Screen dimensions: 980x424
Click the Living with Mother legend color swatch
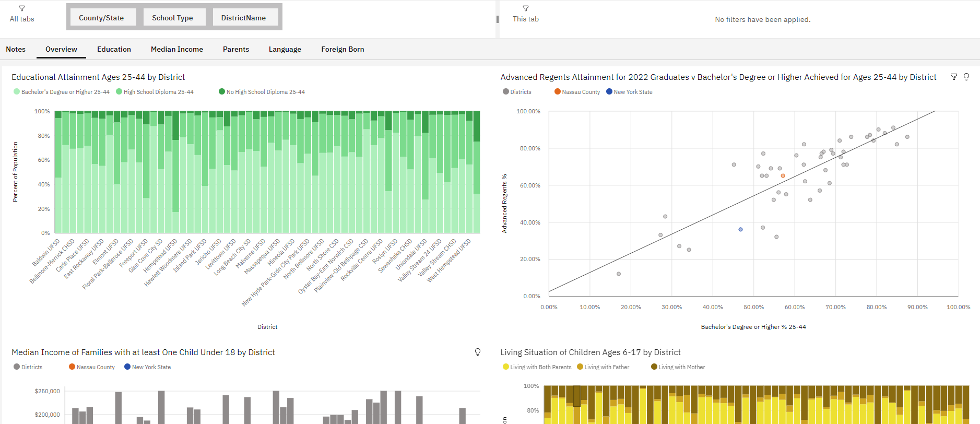pyautogui.click(x=654, y=367)
